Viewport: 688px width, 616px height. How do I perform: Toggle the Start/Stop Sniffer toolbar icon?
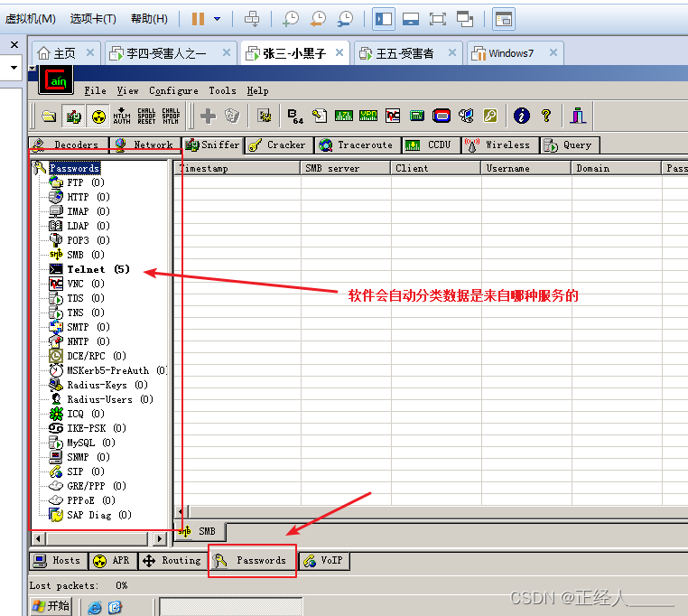[x=74, y=116]
